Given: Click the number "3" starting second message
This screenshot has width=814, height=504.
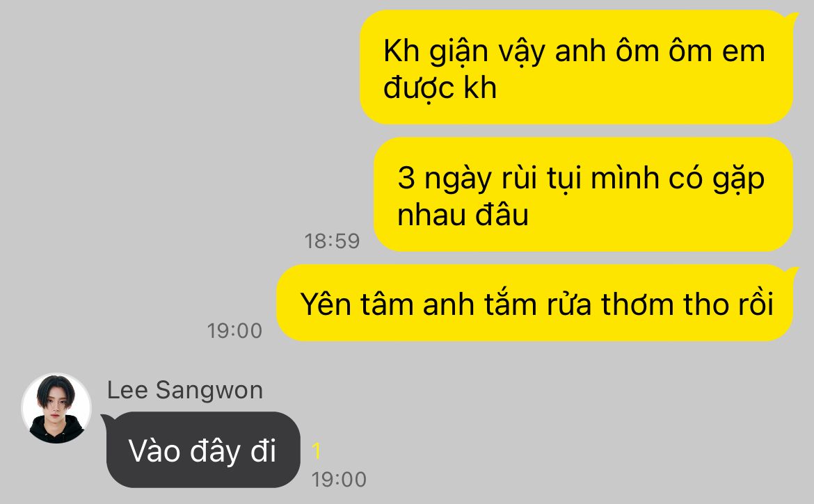Looking at the screenshot, I should tap(406, 178).
